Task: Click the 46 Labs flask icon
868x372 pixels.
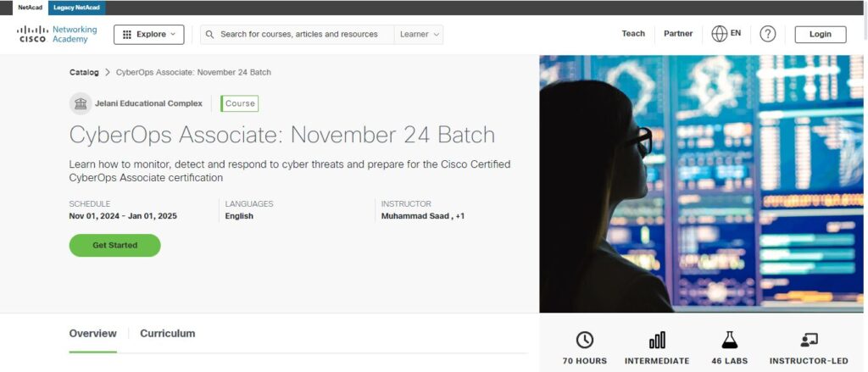Action: (x=730, y=340)
